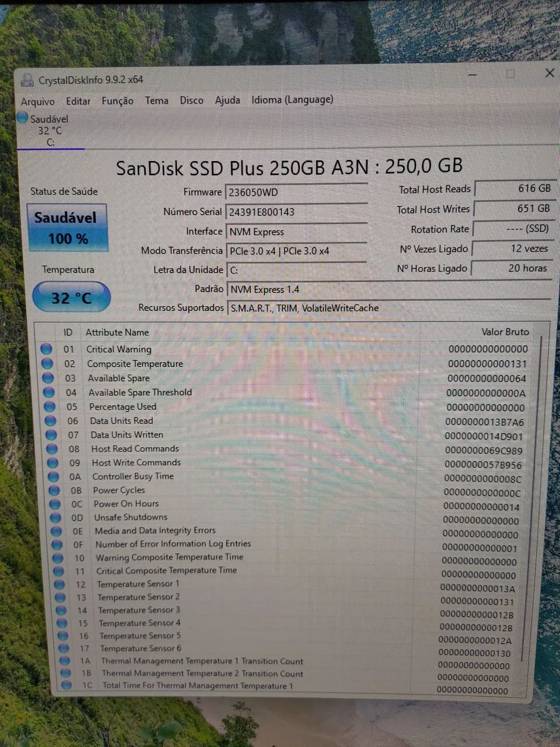Viewport: 560px width, 747px height.
Task: Click the 32 °C temperature button
Action: tap(71, 298)
